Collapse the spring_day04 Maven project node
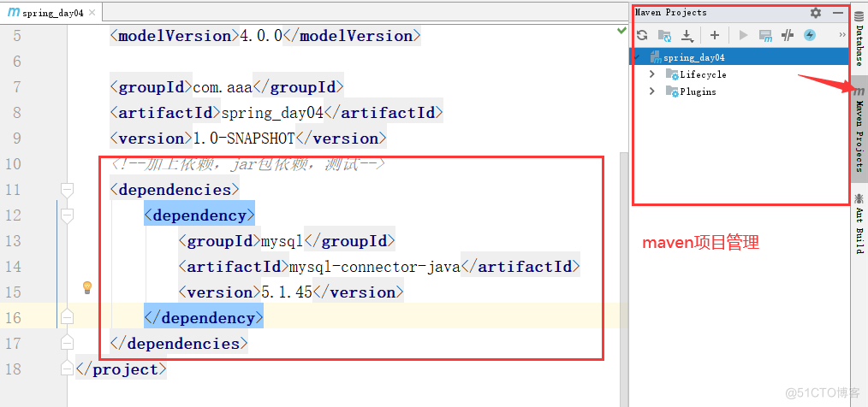 (x=637, y=57)
